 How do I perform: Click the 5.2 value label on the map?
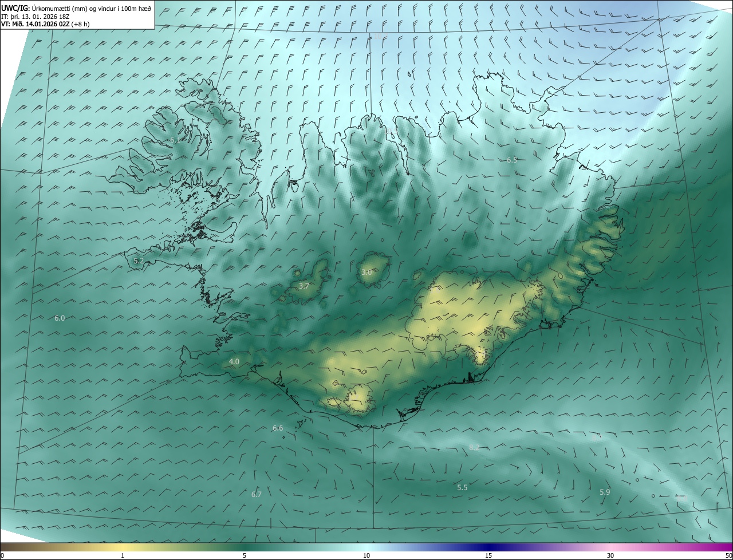[x=139, y=261]
